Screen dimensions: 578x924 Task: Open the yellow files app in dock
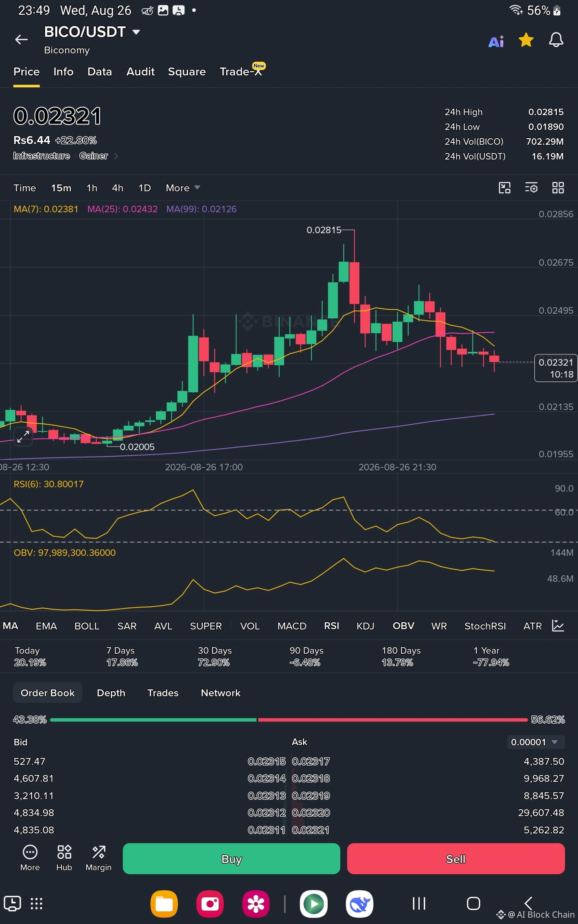(x=164, y=904)
